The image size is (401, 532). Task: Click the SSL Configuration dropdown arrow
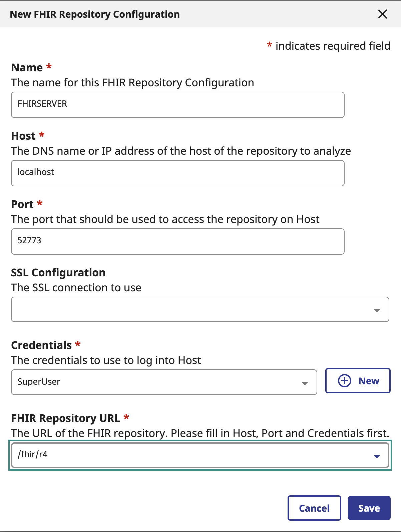click(377, 310)
